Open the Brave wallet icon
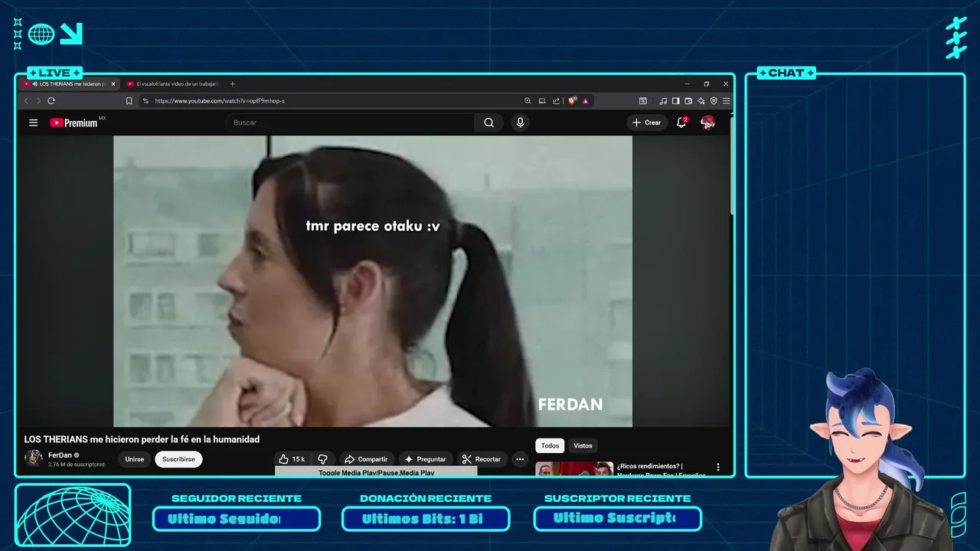This screenshot has height=551, width=980. (688, 101)
